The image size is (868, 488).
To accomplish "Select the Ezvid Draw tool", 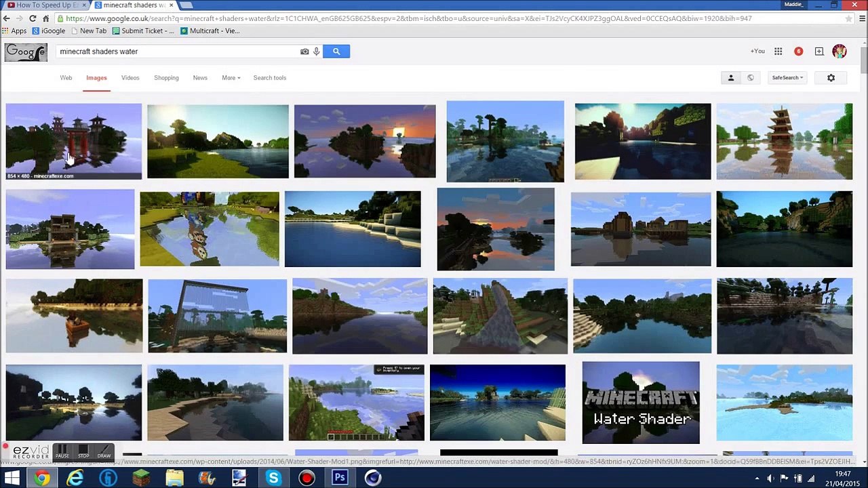I will (104, 451).
